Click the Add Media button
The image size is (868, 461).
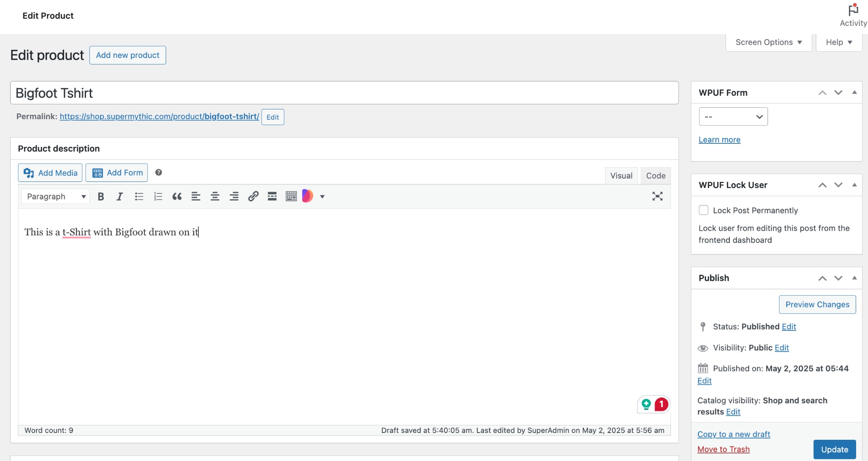point(50,173)
